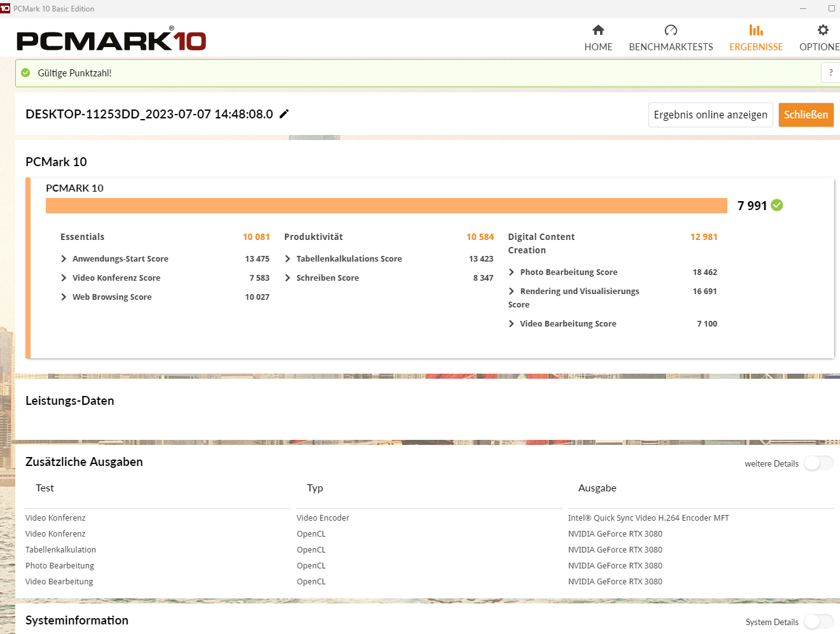This screenshot has height=634, width=840.
Task: Click the green check in Gültige Punktzahl banner
Action: tap(25, 73)
